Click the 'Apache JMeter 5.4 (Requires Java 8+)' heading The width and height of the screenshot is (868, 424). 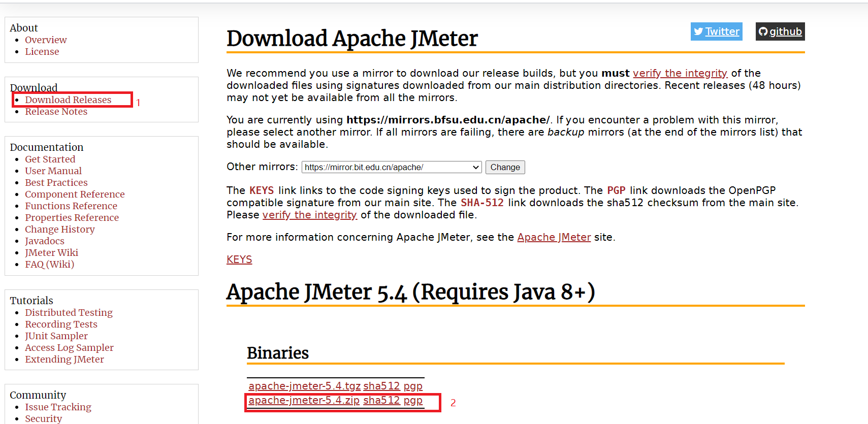(x=410, y=292)
